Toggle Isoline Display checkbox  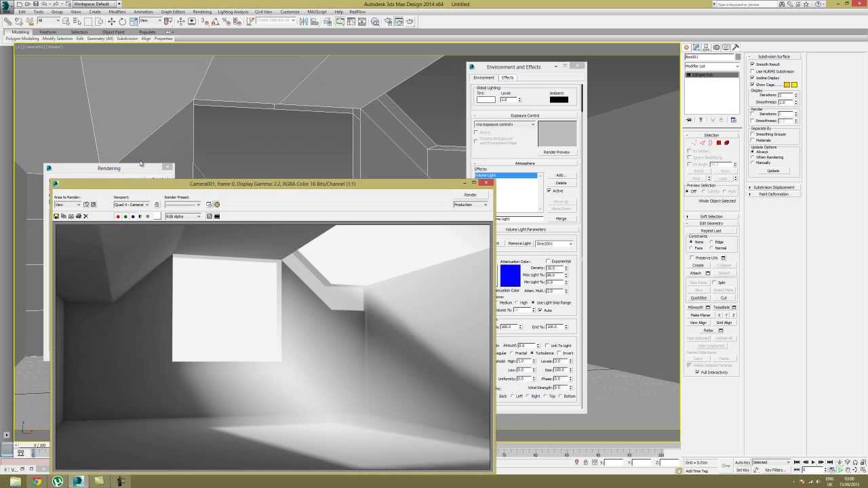coord(752,78)
